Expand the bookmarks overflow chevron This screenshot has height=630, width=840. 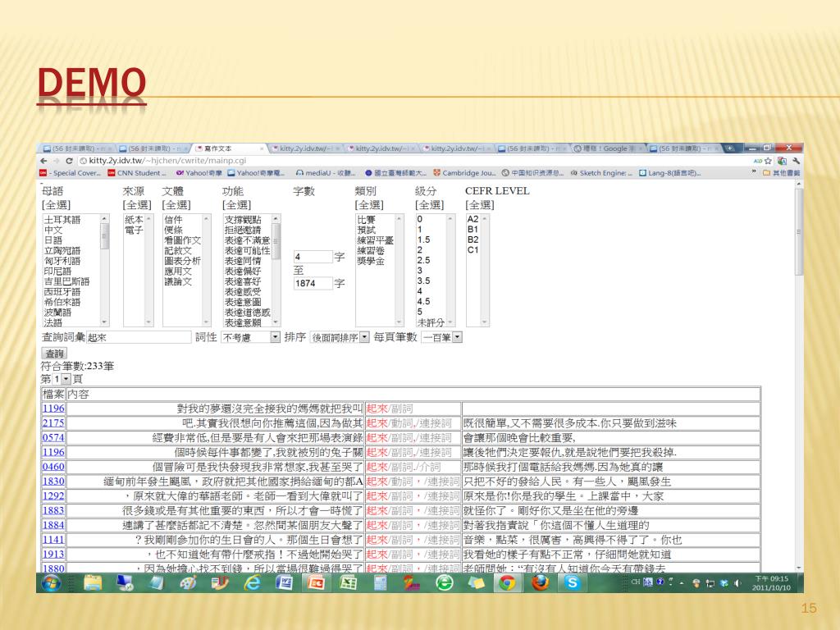(755, 172)
